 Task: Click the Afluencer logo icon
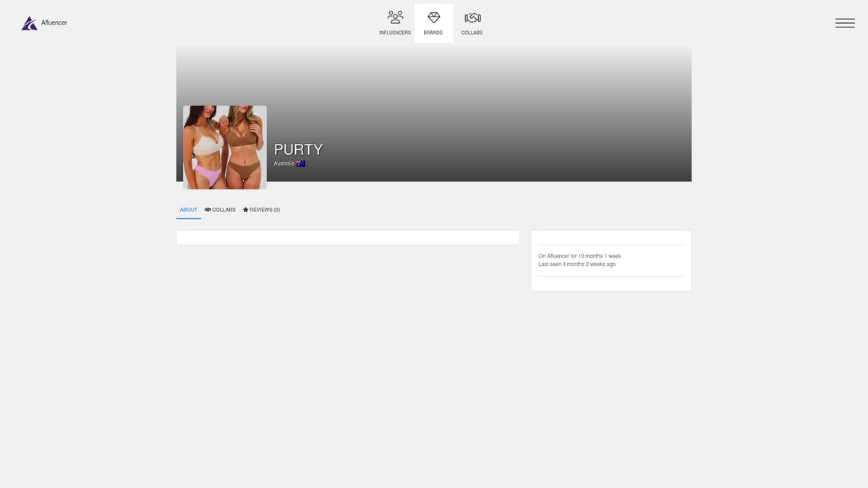29,23
